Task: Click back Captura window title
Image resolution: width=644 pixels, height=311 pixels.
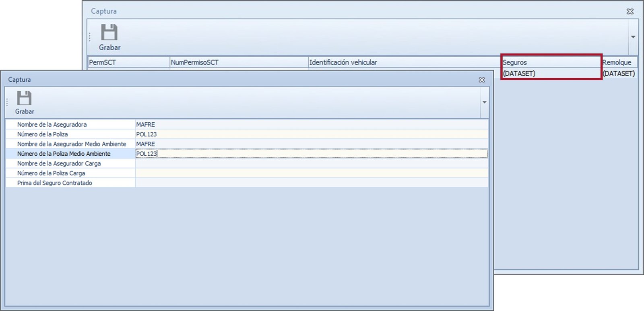Action: coord(104,11)
